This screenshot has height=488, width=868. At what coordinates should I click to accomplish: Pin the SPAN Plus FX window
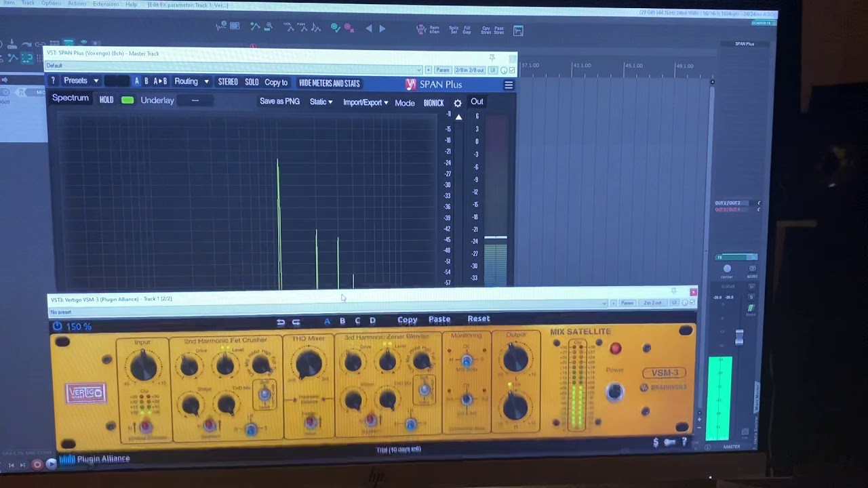pyautogui.click(x=492, y=58)
